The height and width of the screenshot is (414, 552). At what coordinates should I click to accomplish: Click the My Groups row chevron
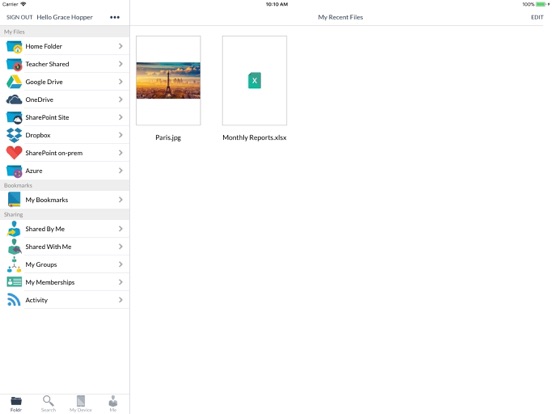[x=120, y=264]
